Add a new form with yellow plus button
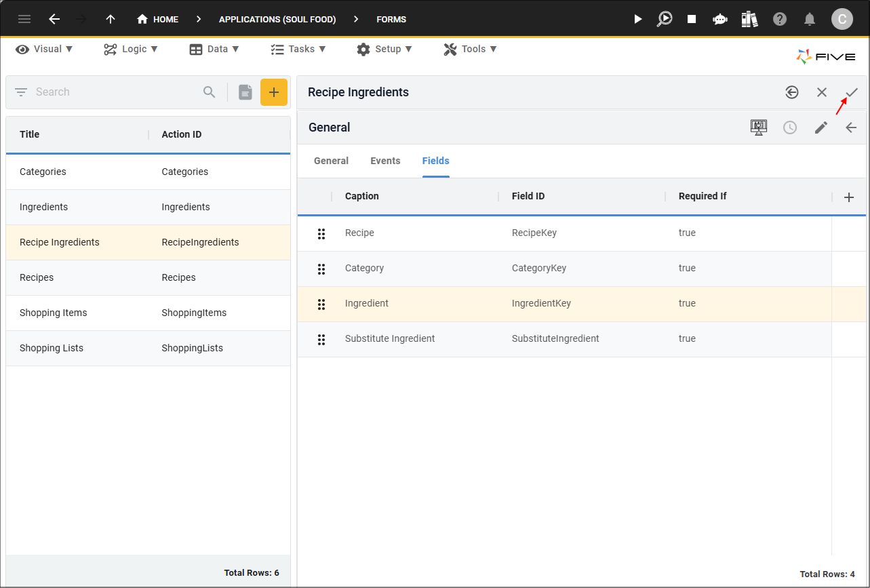Viewport: 870px width, 588px height. (x=274, y=92)
